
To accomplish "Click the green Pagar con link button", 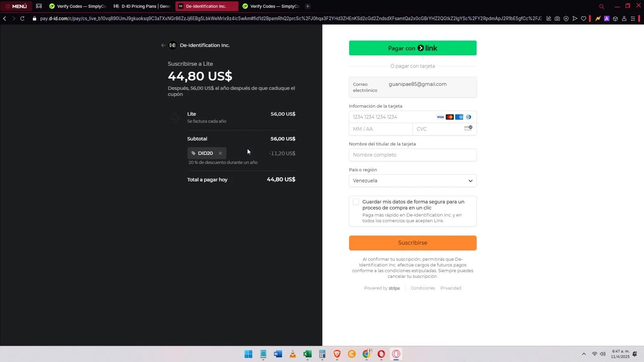I will click(413, 48).
